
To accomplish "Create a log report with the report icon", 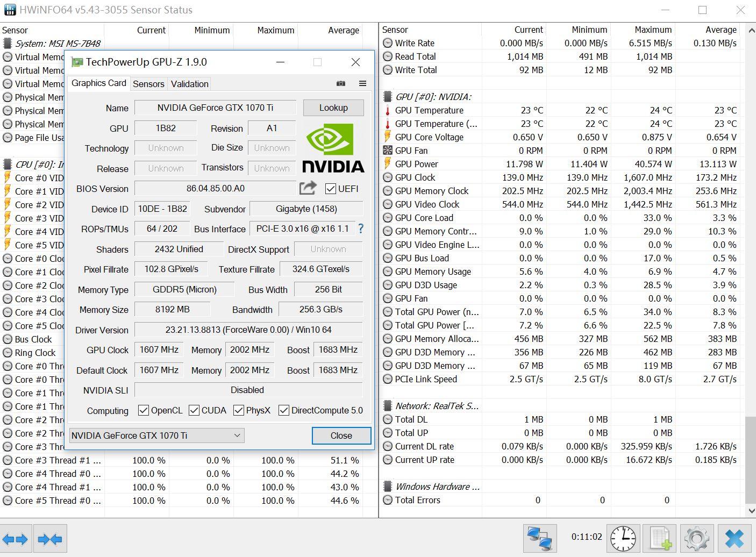I will [660, 538].
